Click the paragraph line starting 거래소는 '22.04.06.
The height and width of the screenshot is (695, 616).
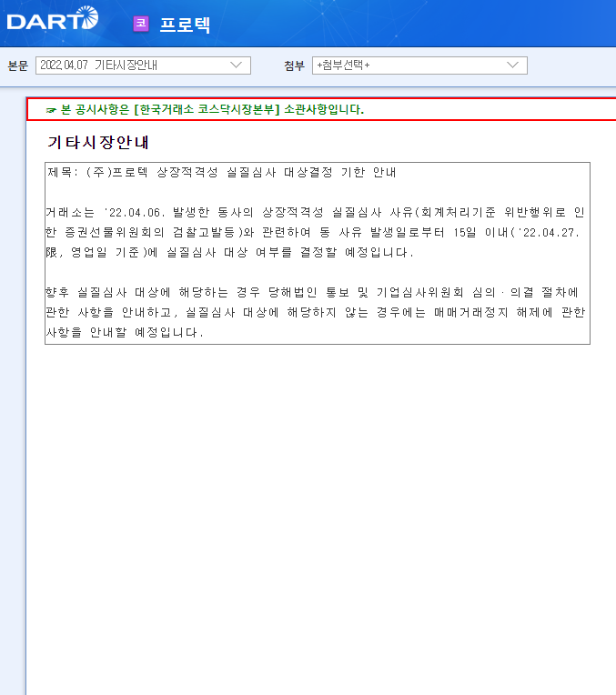click(x=316, y=212)
